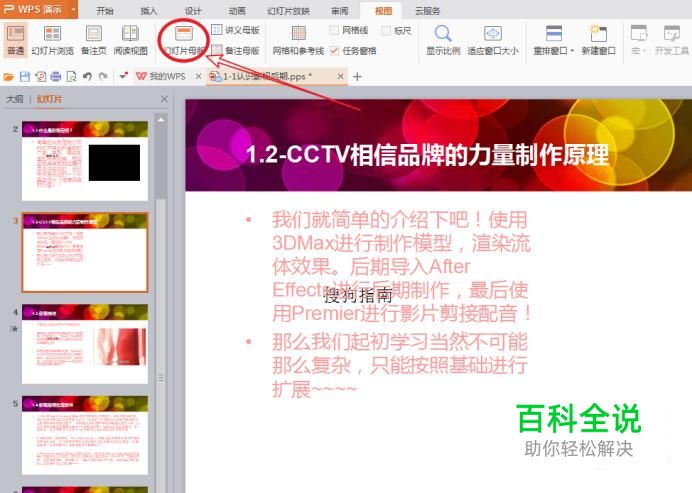
Task: Click 新建窗口 new window
Action: [598, 40]
